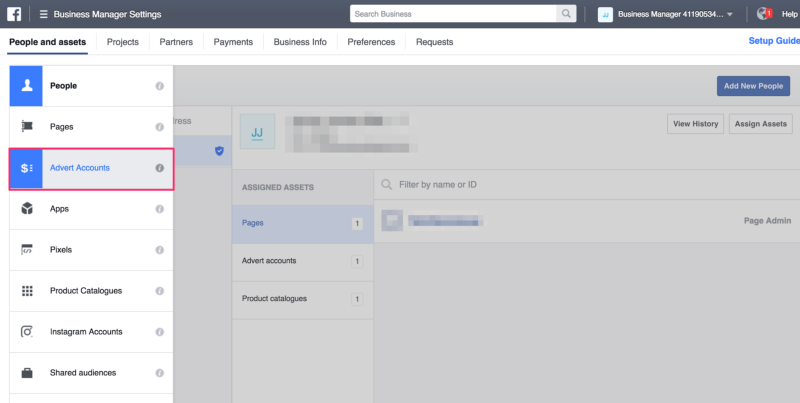
Task: Focus the Search Business field
Action: pos(454,14)
